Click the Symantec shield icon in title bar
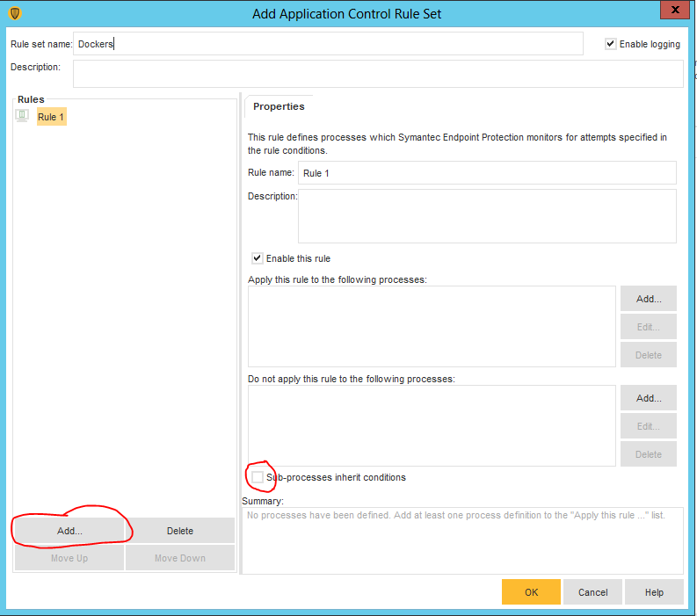697x616 pixels. [x=15, y=13]
